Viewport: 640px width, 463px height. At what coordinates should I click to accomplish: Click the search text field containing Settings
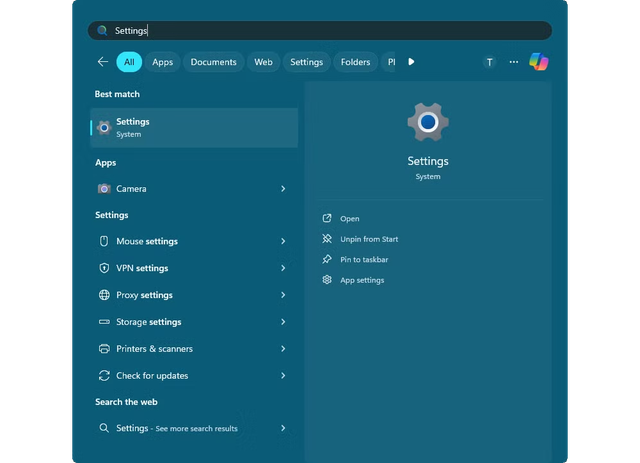click(x=320, y=31)
